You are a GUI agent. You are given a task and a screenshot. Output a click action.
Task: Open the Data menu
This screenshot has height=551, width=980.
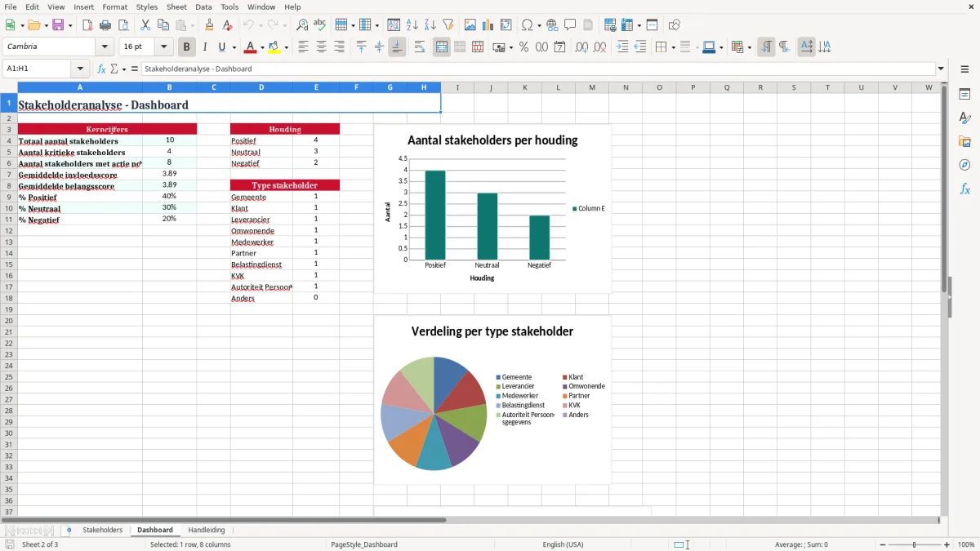(203, 7)
